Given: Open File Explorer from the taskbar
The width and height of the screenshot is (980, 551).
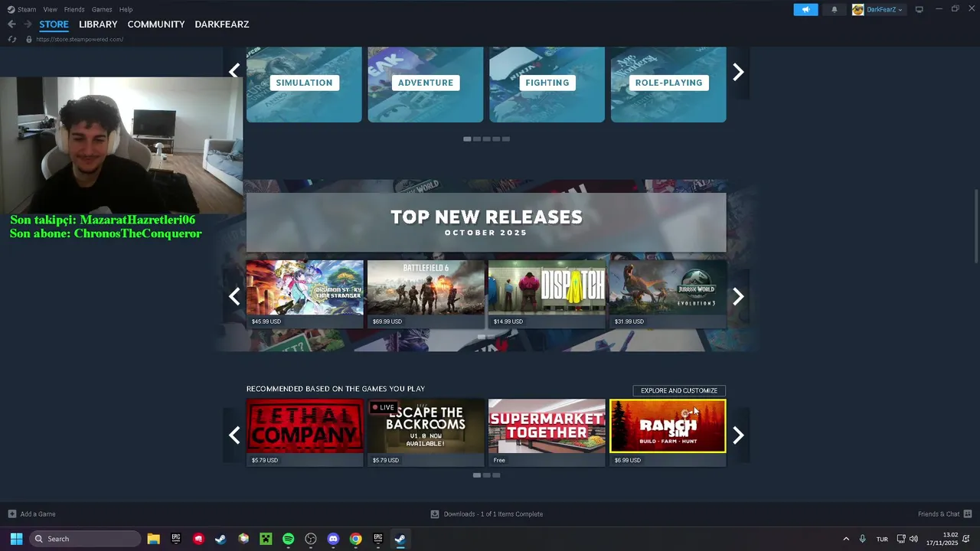Looking at the screenshot, I should 153,539.
